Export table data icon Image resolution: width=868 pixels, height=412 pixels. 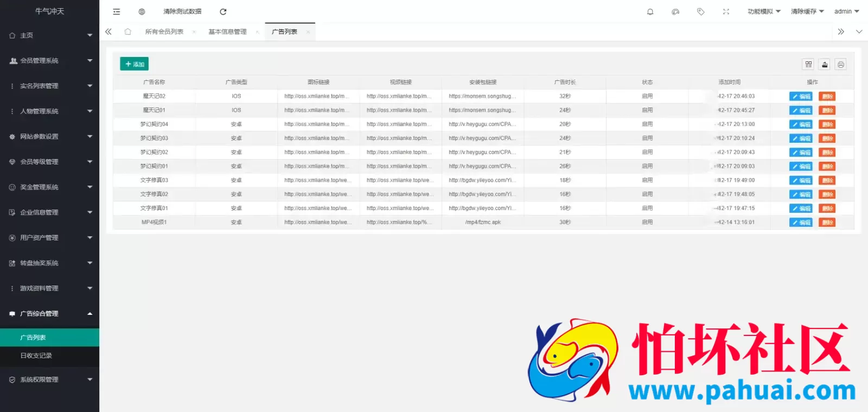(x=825, y=65)
